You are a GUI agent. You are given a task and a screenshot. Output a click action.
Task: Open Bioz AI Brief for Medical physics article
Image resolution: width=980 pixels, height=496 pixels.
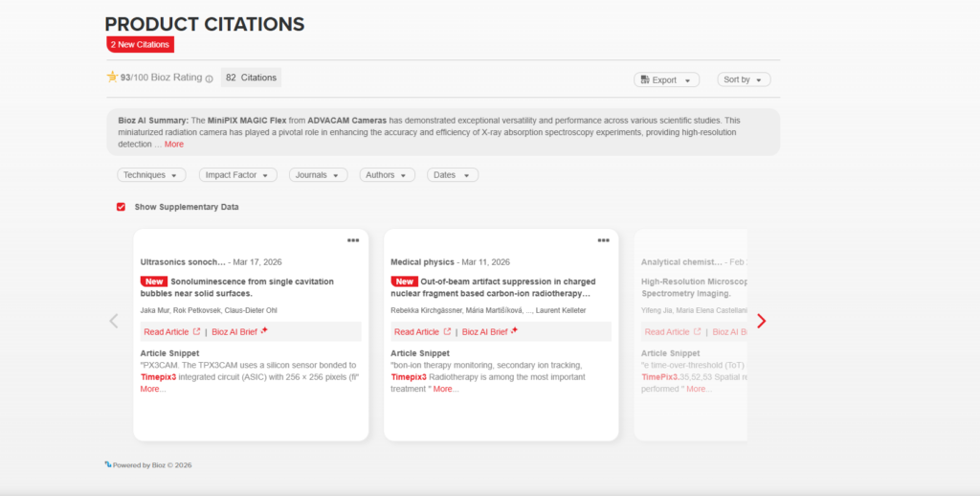click(x=489, y=331)
